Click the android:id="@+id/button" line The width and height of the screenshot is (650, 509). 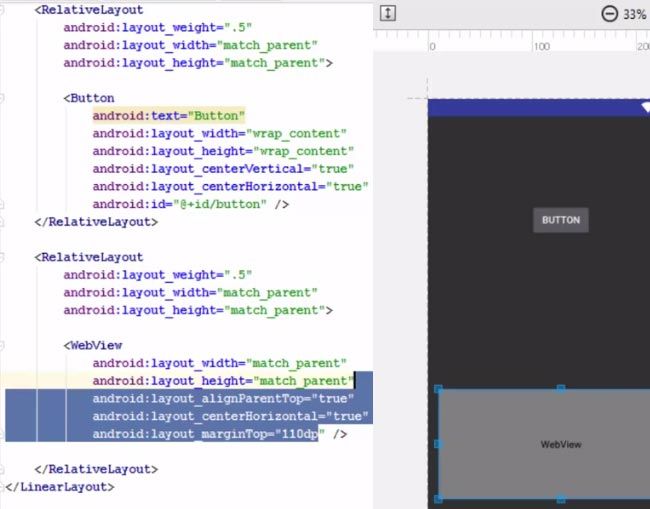tap(191, 204)
